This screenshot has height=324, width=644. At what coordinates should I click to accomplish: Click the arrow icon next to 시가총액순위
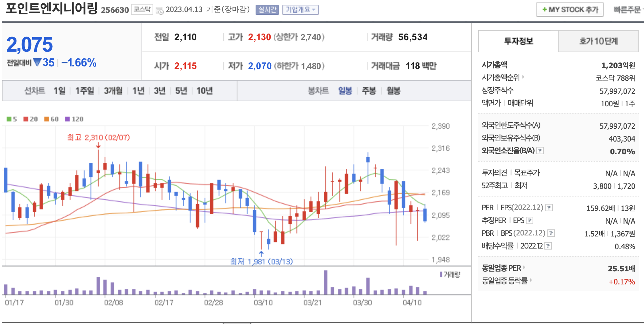coord(523,77)
